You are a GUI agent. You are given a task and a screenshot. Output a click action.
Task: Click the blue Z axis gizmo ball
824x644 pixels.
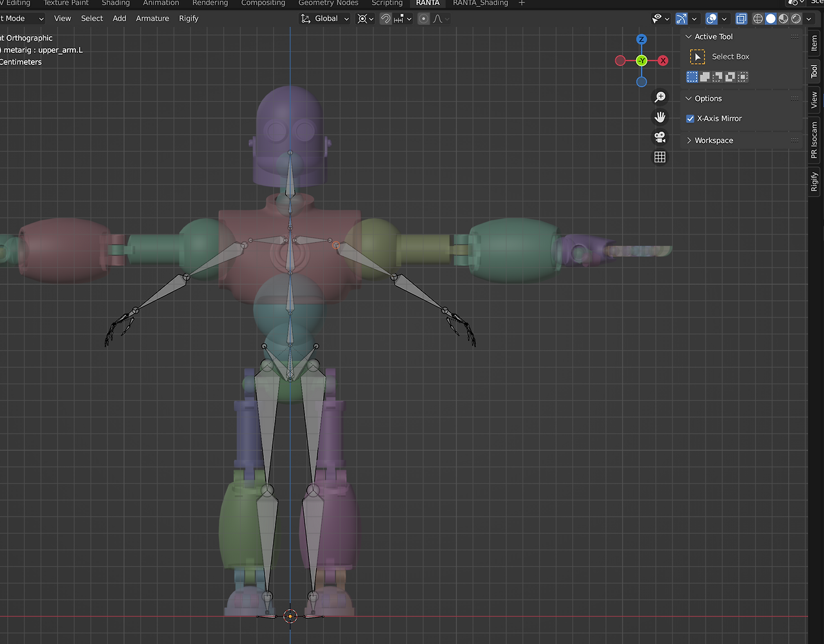pos(642,39)
